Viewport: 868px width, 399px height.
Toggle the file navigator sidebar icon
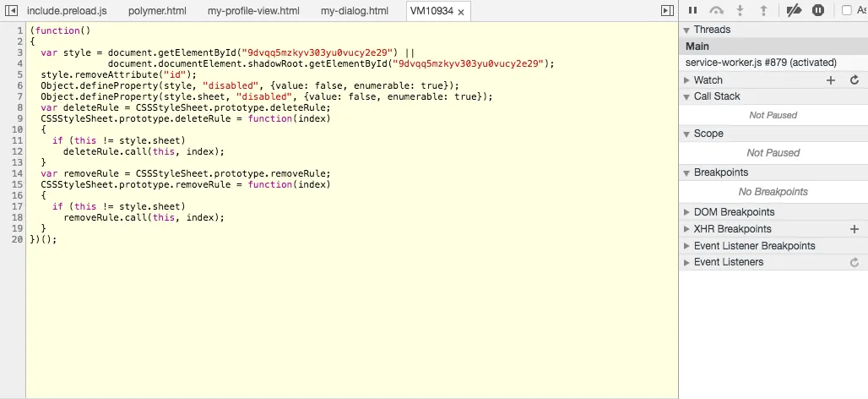pyautogui.click(x=11, y=10)
